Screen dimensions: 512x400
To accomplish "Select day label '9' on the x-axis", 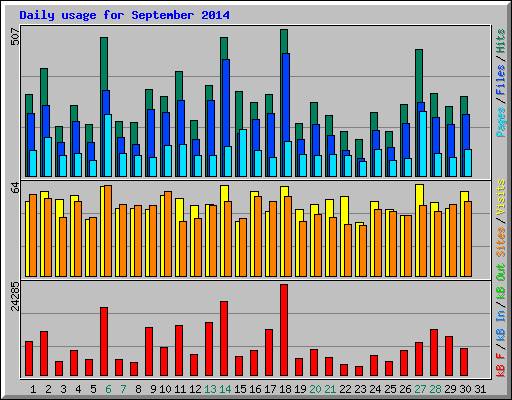I will (153, 389).
